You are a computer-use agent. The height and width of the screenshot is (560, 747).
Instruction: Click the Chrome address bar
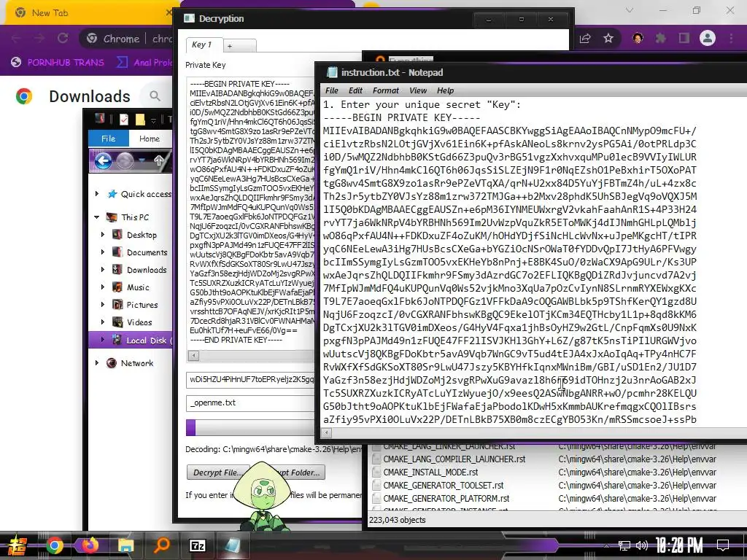coord(126,39)
